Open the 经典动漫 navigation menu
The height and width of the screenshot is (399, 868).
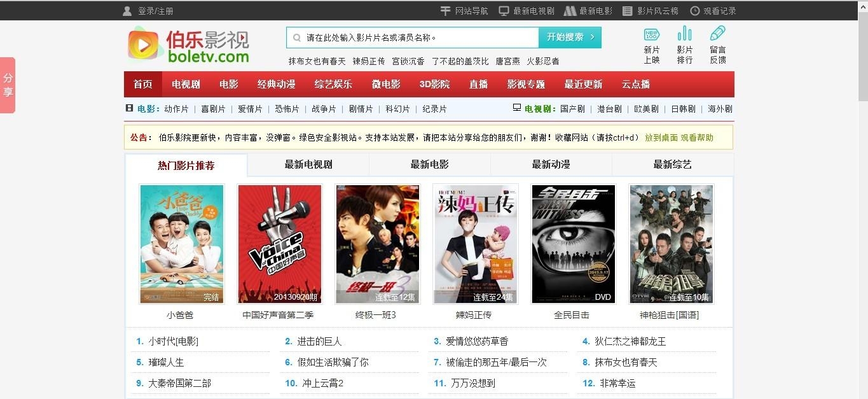click(x=277, y=84)
